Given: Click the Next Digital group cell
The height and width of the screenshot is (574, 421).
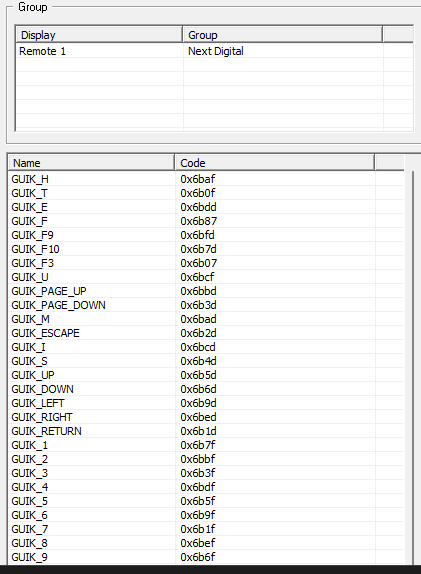Looking at the screenshot, I should tap(216, 51).
